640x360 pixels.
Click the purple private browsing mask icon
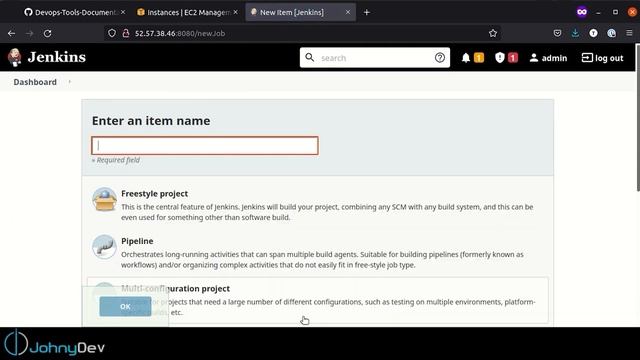point(582,12)
